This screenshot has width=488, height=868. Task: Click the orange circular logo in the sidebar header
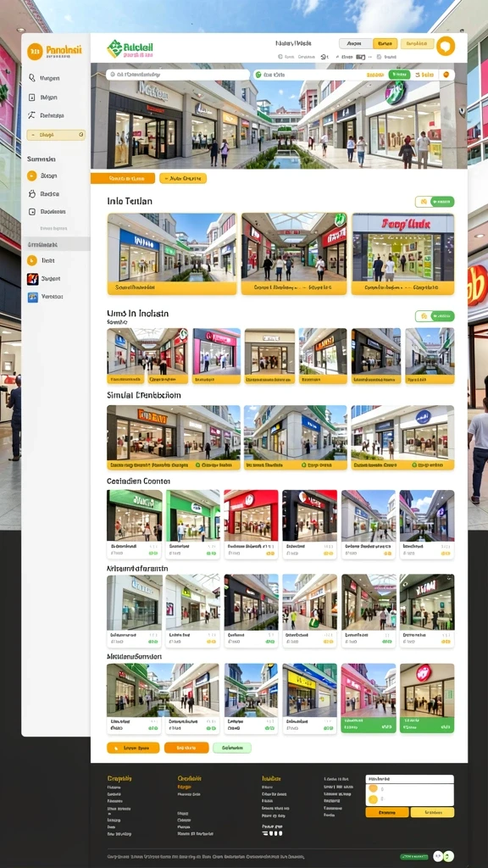[35, 52]
